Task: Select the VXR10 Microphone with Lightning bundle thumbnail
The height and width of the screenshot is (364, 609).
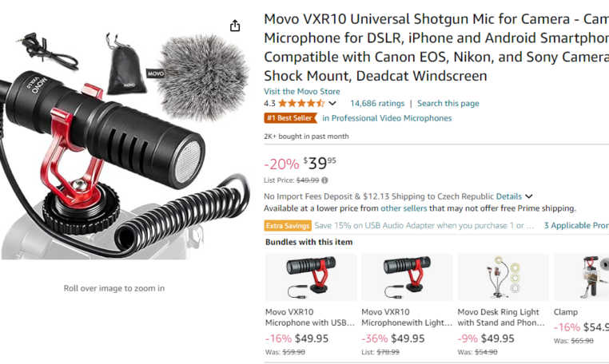Action: tap(407, 277)
